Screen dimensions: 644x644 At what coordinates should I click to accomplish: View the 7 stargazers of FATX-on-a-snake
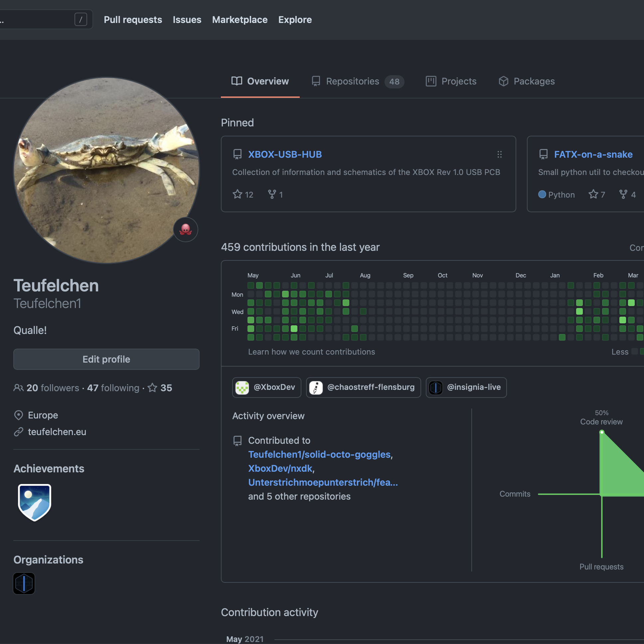pyautogui.click(x=597, y=194)
